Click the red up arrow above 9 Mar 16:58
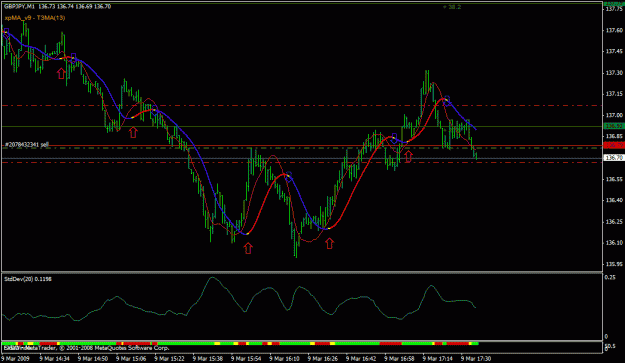 click(408, 156)
